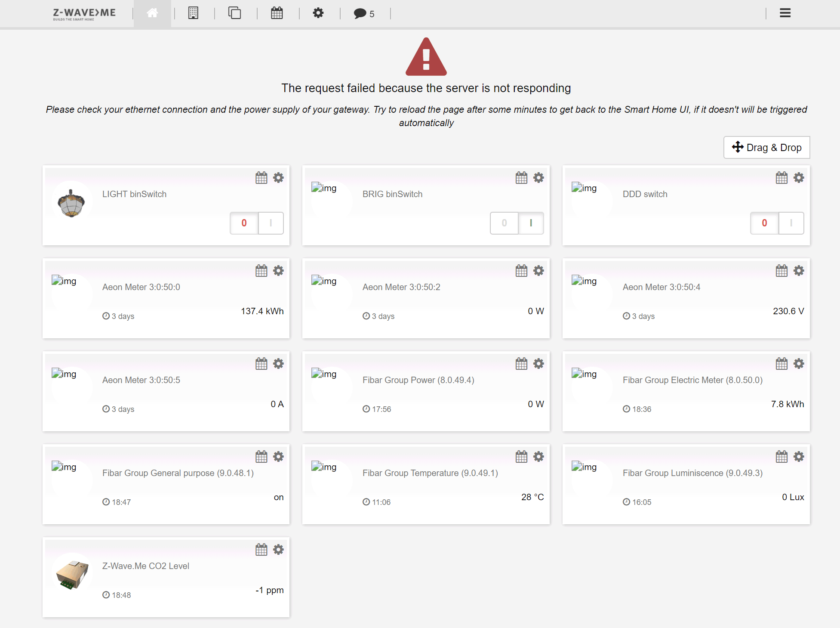Image resolution: width=840 pixels, height=628 pixels.
Task: Open notifications speech bubble showing 5
Action: click(x=364, y=14)
